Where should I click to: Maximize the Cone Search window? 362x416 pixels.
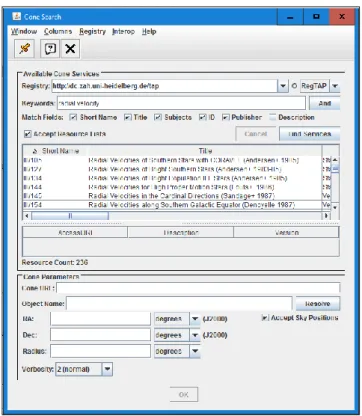point(316,17)
